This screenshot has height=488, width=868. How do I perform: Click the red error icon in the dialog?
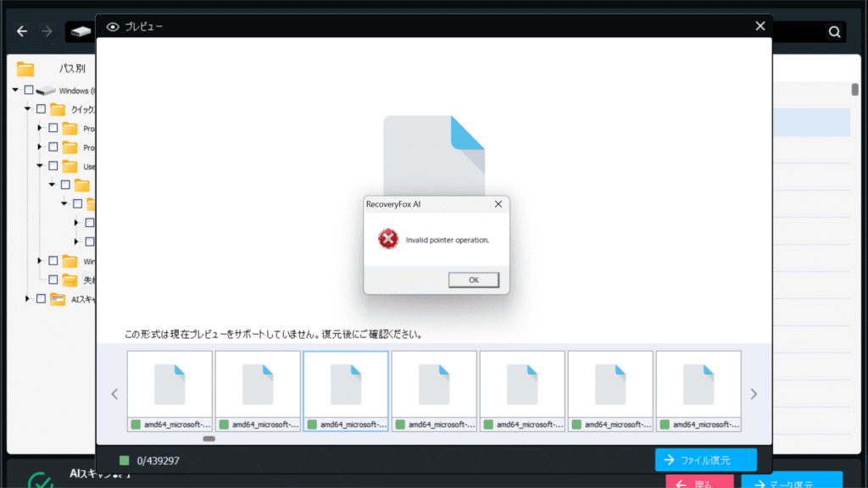coord(388,239)
